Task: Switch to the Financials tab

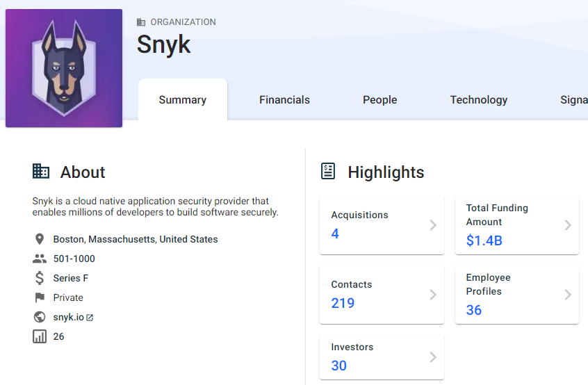Action: pos(284,100)
